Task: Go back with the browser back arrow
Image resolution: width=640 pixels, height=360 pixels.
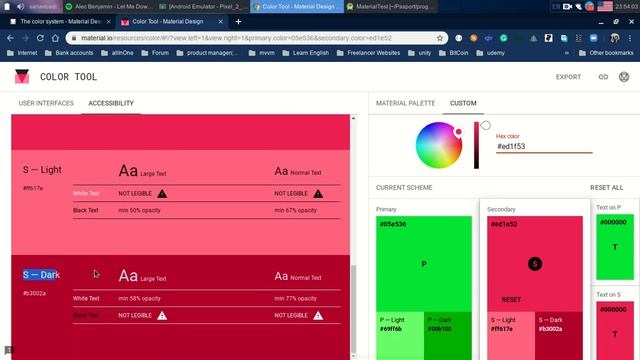Action: (10, 38)
